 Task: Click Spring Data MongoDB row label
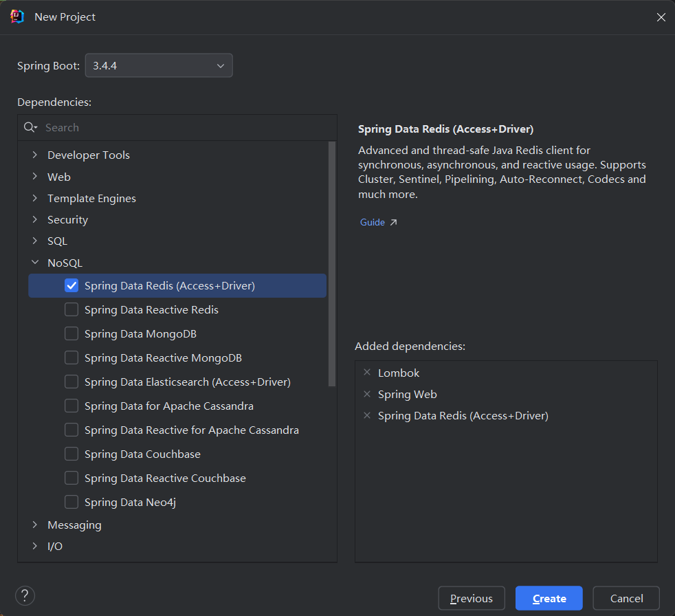140,334
